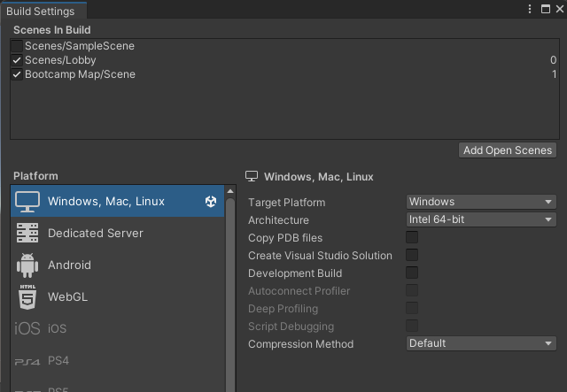Click the Dedicated Server rack icon
The width and height of the screenshot is (567, 392).
[27, 233]
